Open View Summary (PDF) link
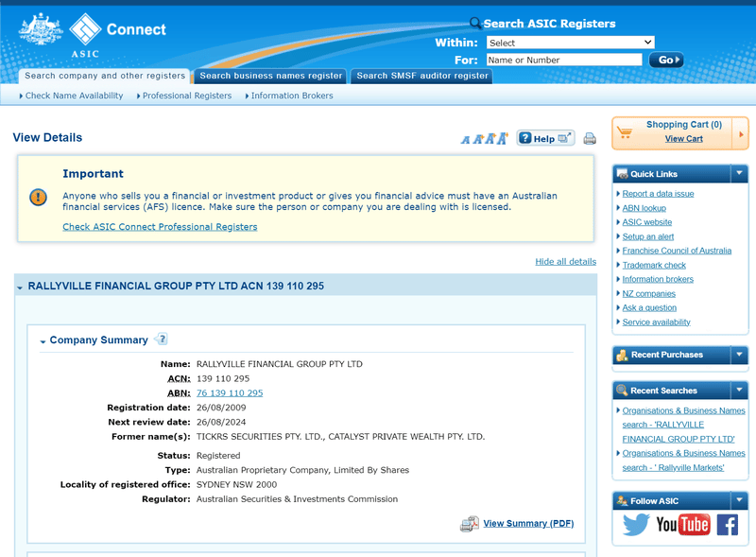The image size is (756, 557). (x=528, y=524)
